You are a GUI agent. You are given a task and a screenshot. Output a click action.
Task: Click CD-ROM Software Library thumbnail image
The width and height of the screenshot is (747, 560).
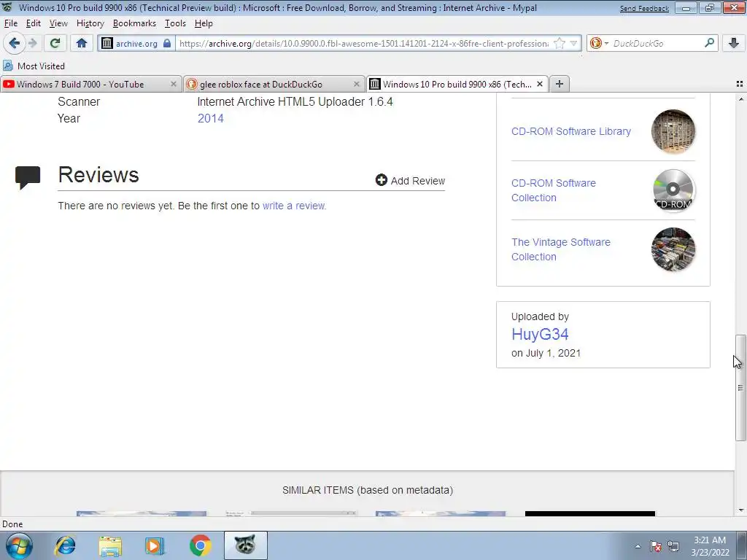[x=673, y=131]
